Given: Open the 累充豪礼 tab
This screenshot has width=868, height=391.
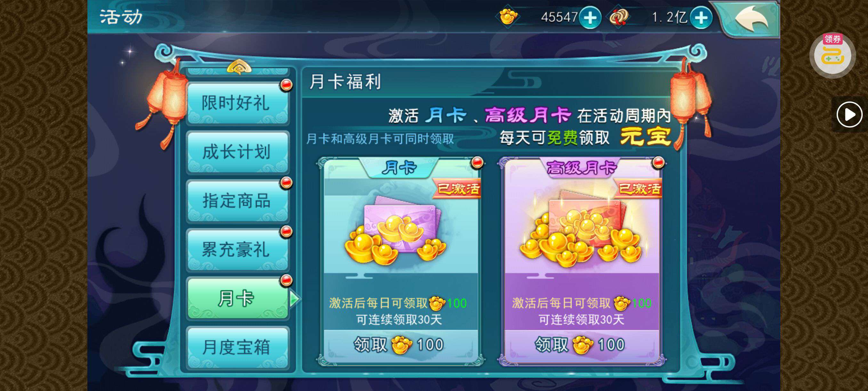Looking at the screenshot, I should (237, 250).
